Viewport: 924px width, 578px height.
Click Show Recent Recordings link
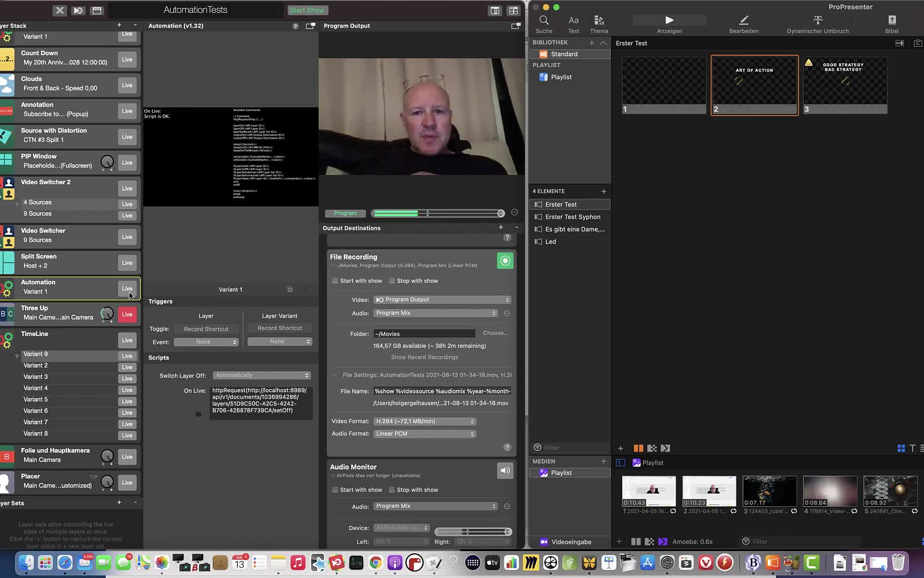tap(425, 357)
